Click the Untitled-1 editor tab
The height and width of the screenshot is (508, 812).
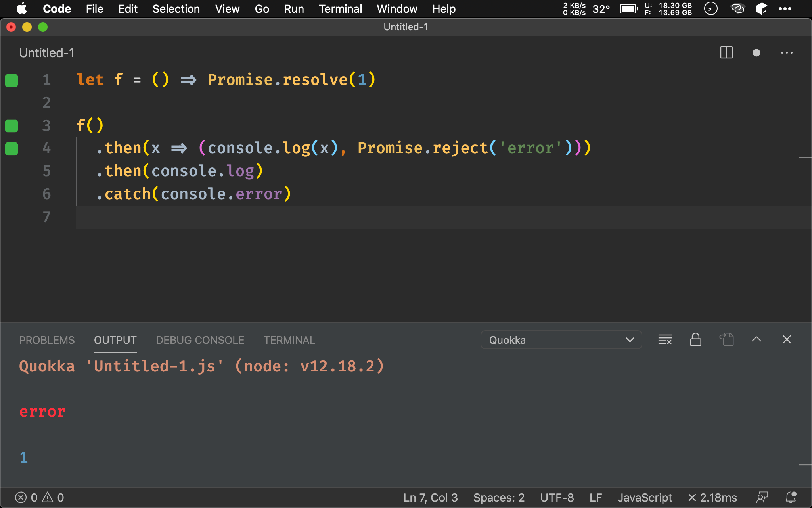point(47,53)
